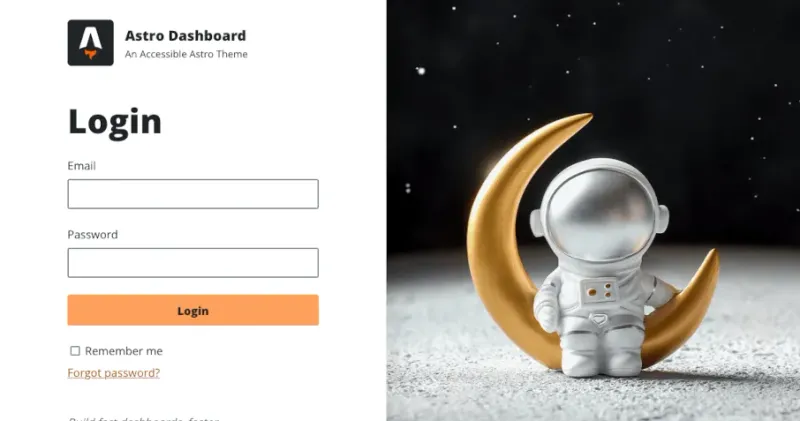Click the Astro rocket logo icon
800x421 pixels.
click(90, 43)
